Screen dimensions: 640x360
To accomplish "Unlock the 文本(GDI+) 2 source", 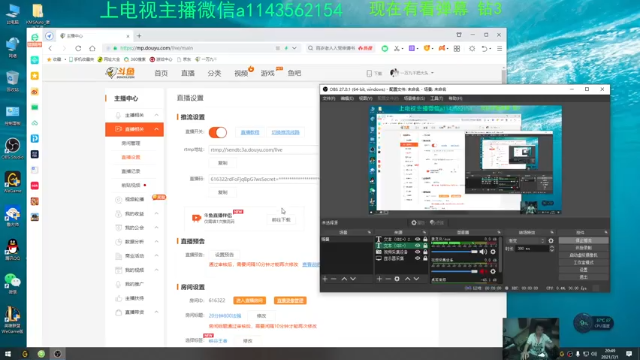I will pos(425,239).
